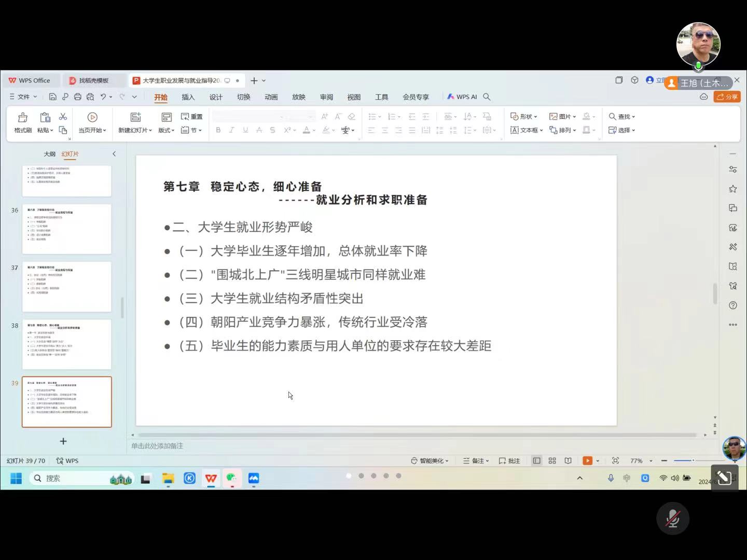Select the 格式刷 (Format Painter) tool

pyautogui.click(x=22, y=123)
